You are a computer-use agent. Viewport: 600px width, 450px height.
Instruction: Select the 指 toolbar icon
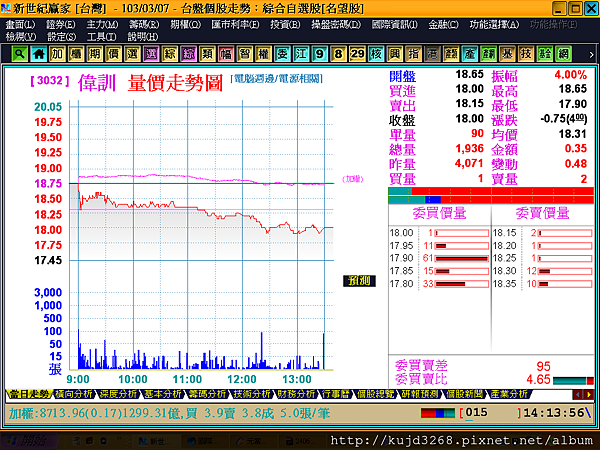point(413,54)
